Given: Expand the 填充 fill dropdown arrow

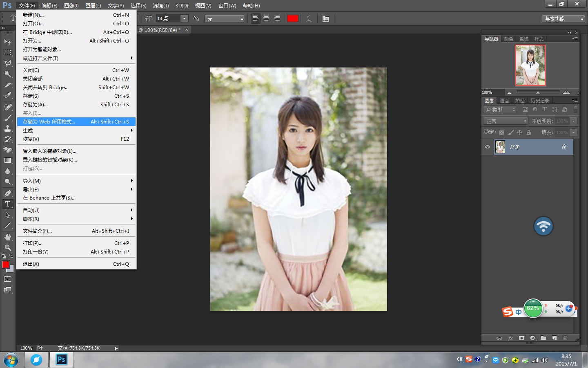Looking at the screenshot, I should click(574, 132).
